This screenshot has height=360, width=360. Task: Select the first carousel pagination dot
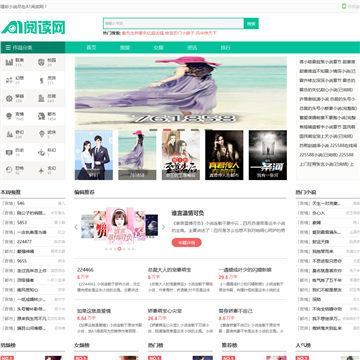[106, 249]
